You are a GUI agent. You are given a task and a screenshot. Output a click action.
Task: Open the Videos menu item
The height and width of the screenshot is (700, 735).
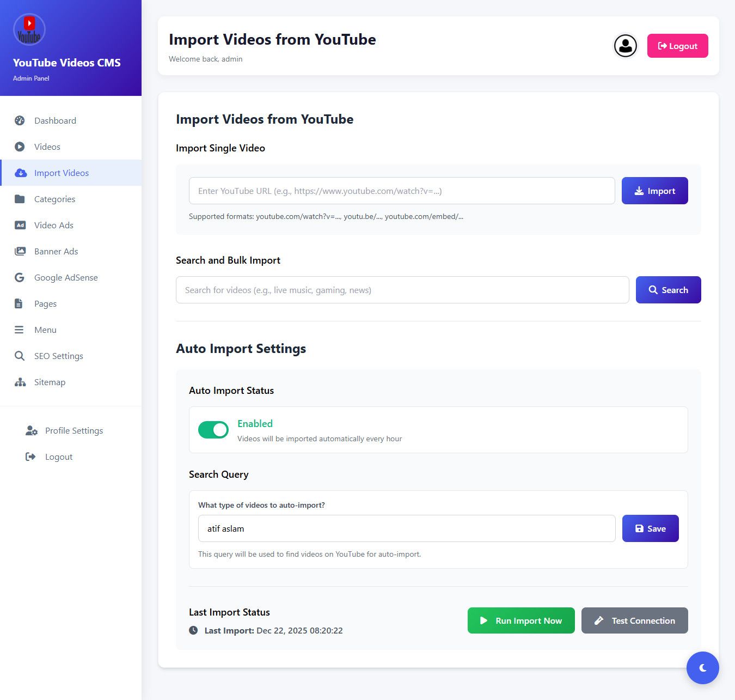(71, 147)
